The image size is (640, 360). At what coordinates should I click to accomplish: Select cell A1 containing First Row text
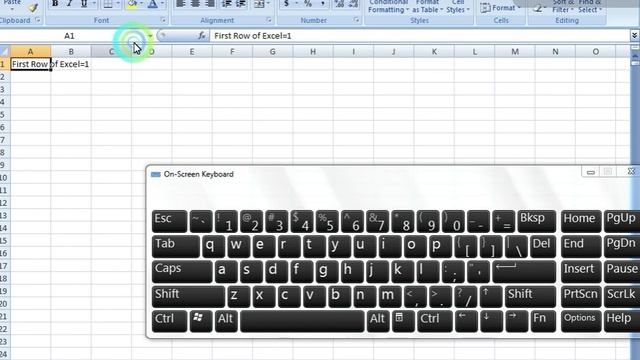pos(30,64)
